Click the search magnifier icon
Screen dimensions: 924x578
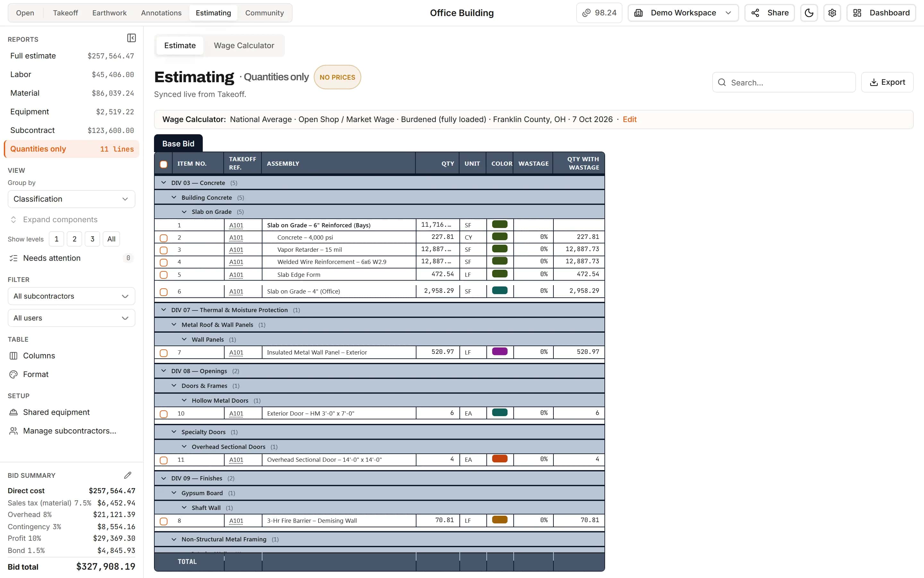(722, 83)
